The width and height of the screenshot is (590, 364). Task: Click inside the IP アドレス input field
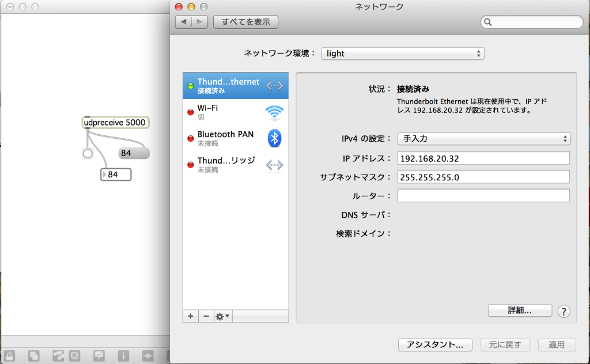tap(484, 157)
